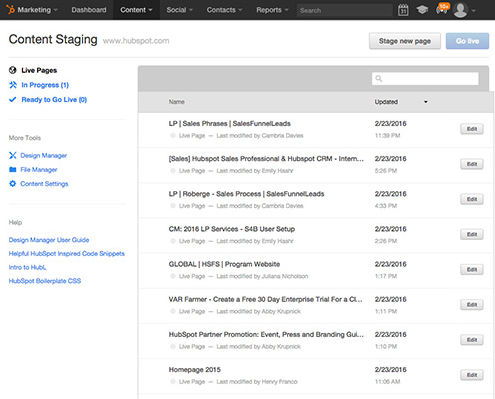Click status dot for VAR Farmer row

click(x=173, y=311)
